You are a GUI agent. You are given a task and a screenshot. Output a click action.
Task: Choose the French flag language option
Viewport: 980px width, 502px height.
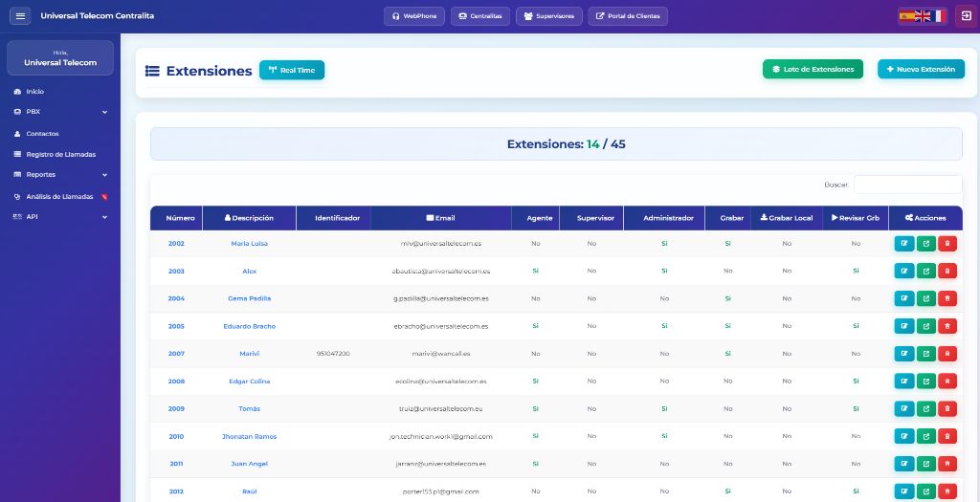pos(938,16)
